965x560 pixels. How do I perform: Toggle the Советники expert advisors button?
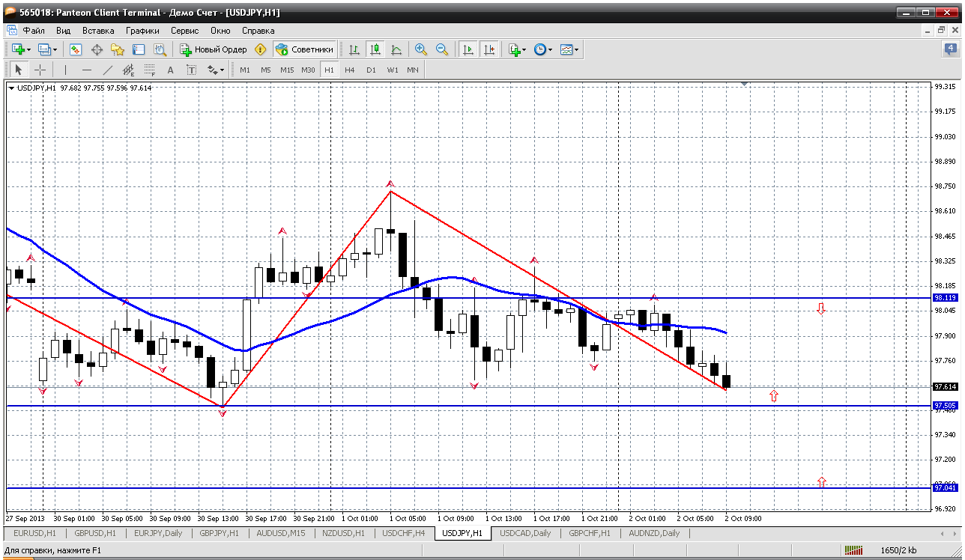point(304,49)
